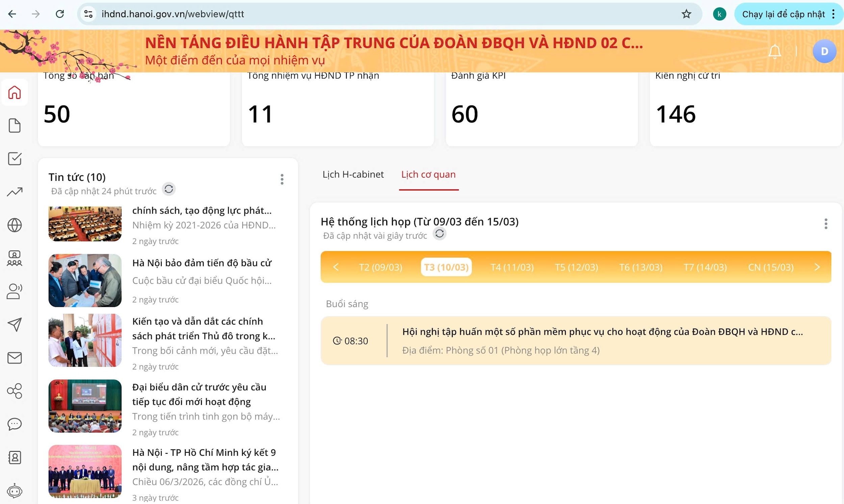This screenshot has height=504, width=844.
Task: Open the document file icon in sidebar
Action: click(15, 125)
